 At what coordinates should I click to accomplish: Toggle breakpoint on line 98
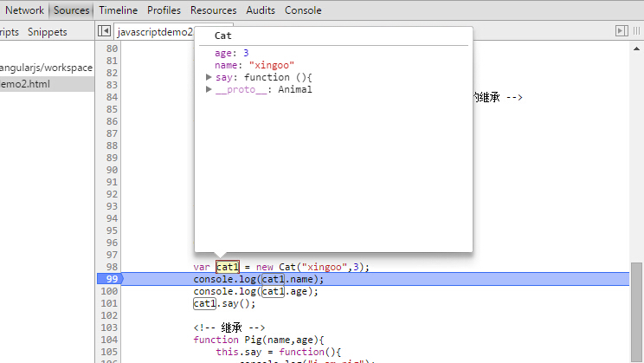tap(112, 267)
